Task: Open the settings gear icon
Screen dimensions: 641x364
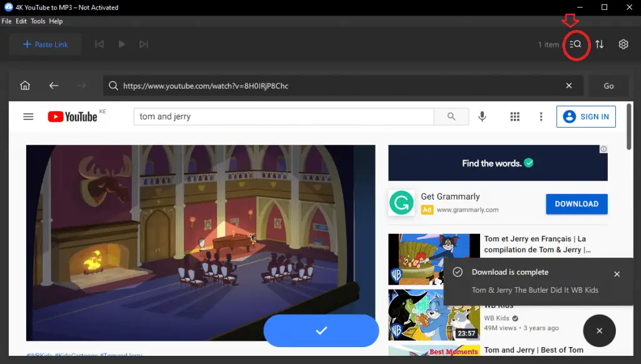Action: click(623, 44)
